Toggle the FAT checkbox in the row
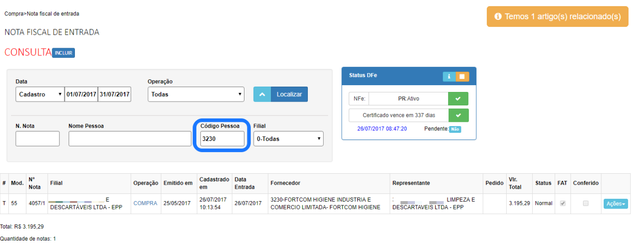This screenshot has width=644, height=243. [x=563, y=204]
